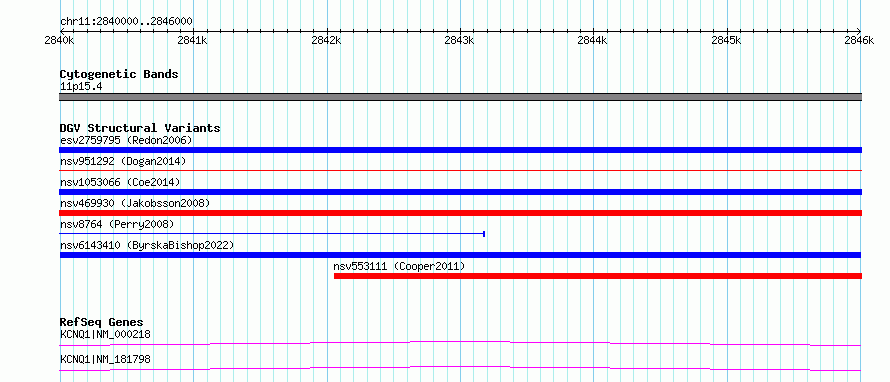Image resolution: width=890 pixels, height=382 pixels.
Task: Click the nsv469930 (Jakobsson2008) label
Action: pos(135,203)
